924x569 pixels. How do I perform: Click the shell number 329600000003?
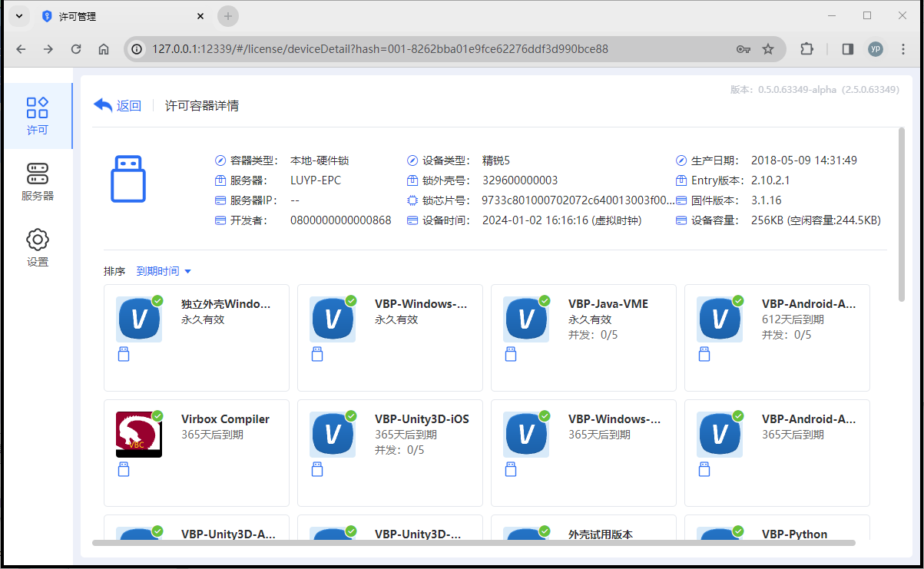pyautogui.click(x=520, y=180)
